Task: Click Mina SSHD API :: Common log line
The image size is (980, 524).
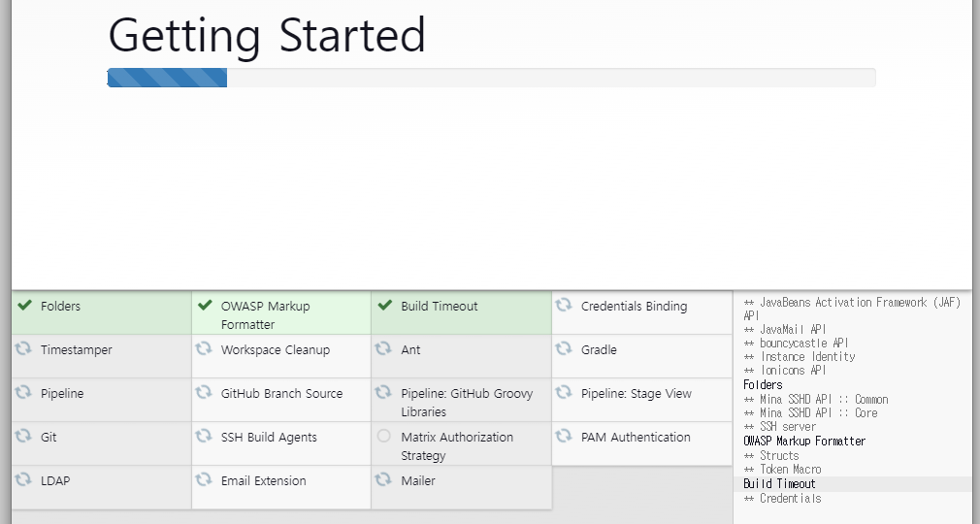Action: coord(816,399)
